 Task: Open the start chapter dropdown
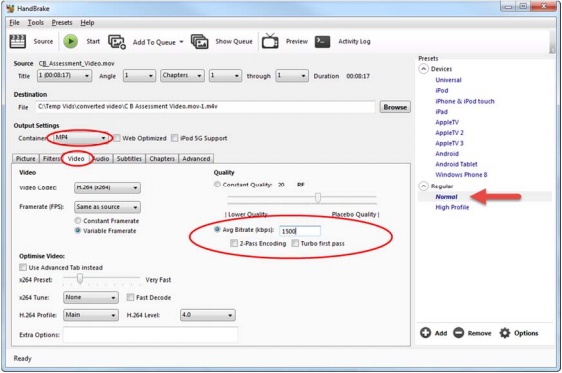pyautogui.click(x=225, y=76)
